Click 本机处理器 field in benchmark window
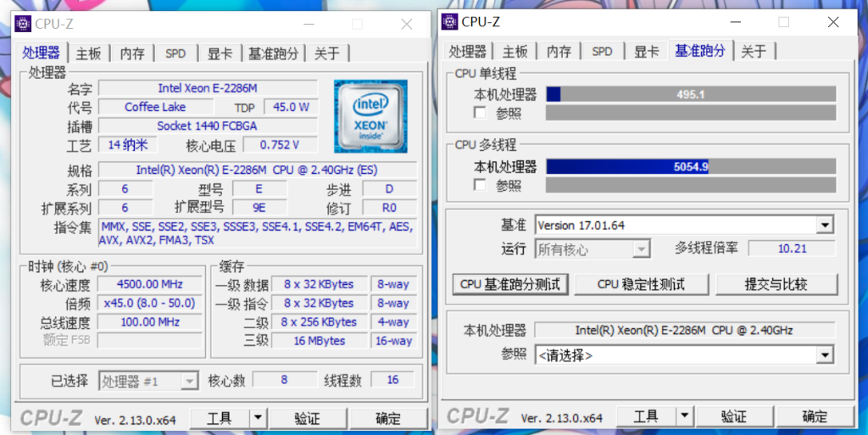The image size is (868, 435). click(684, 330)
